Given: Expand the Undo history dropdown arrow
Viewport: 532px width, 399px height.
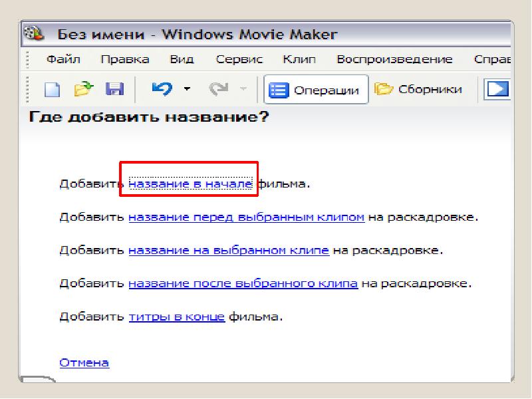Looking at the screenshot, I should point(187,89).
